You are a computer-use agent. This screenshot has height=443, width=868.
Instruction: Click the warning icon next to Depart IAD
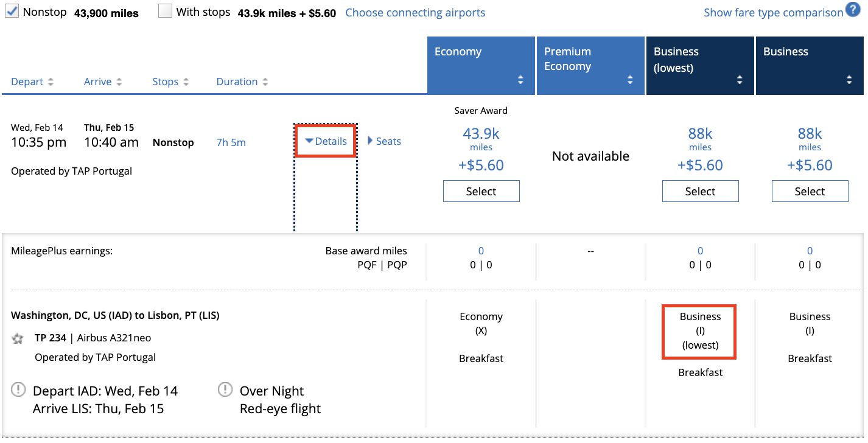18,389
